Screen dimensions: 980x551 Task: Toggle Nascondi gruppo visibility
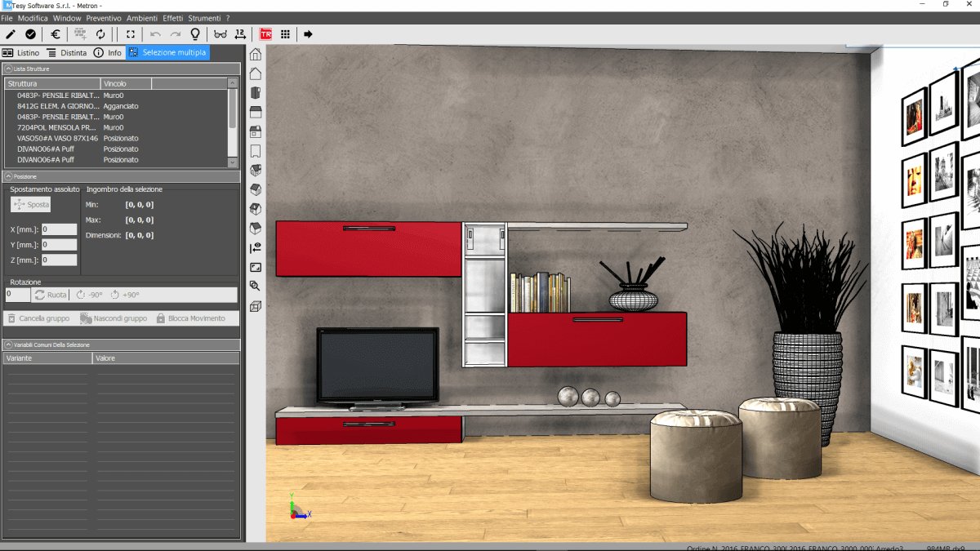tap(113, 318)
